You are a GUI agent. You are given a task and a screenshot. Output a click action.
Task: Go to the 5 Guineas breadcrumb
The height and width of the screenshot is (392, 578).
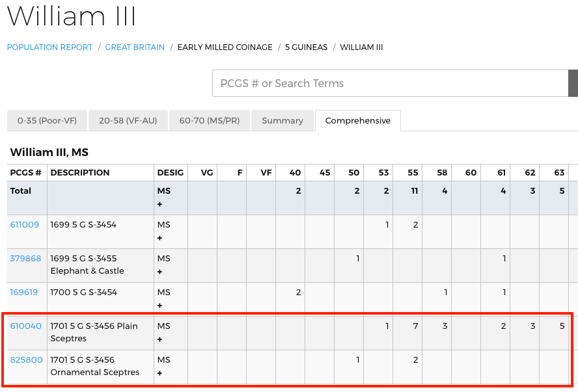click(306, 47)
